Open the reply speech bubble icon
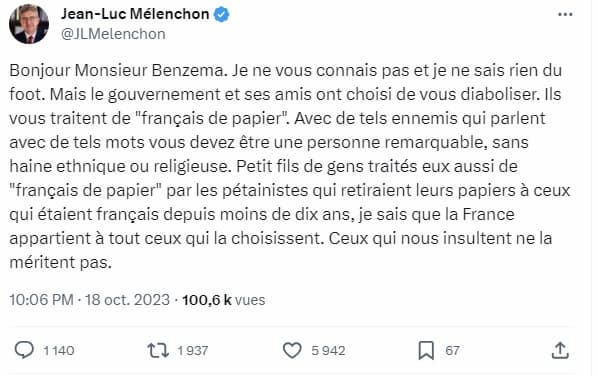The width and height of the screenshot is (598, 376). coord(24,350)
